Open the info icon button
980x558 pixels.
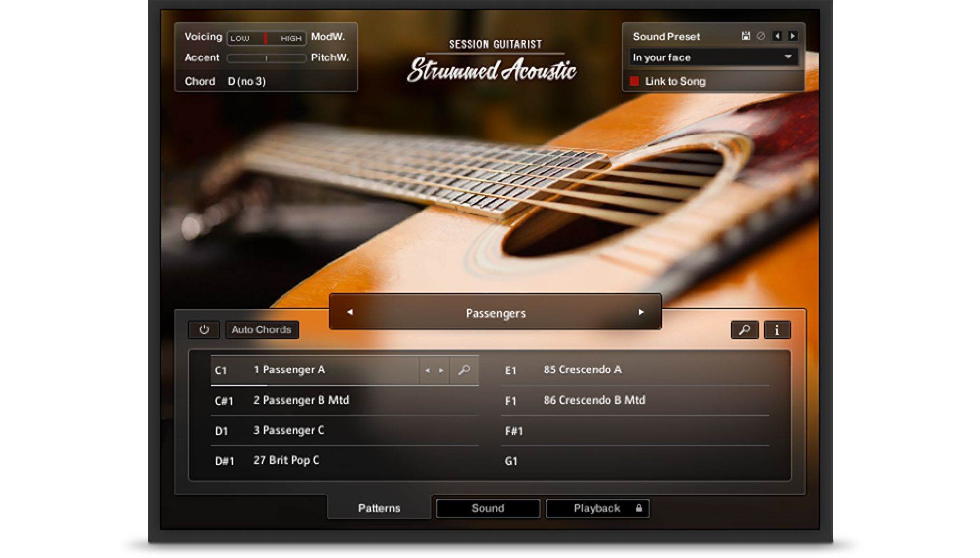pyautogui.click(x=777, y=330)
